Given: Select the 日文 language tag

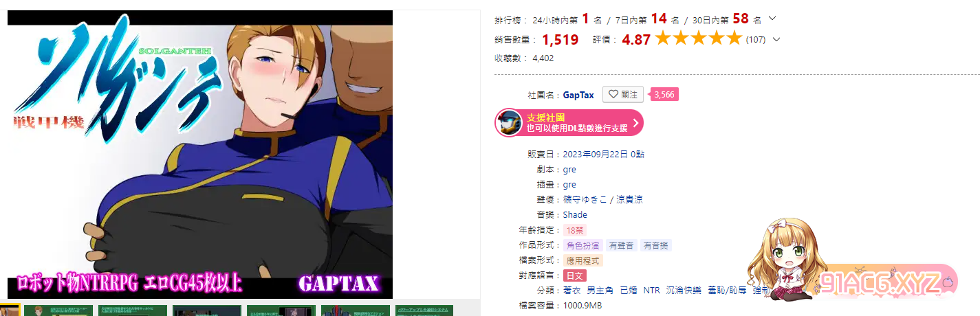Looking at the screenshot, I should pyautogui.click(x=574, y=275).
